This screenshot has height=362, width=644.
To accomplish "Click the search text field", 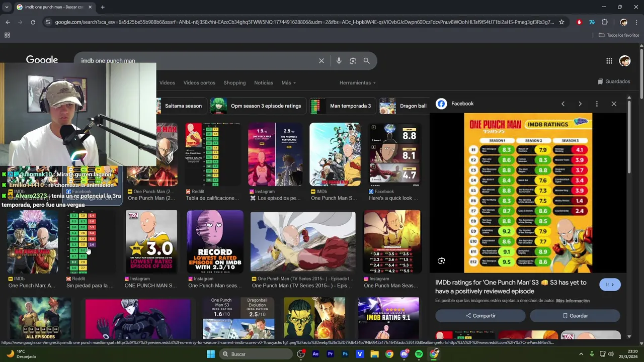I will coord(196,61).
